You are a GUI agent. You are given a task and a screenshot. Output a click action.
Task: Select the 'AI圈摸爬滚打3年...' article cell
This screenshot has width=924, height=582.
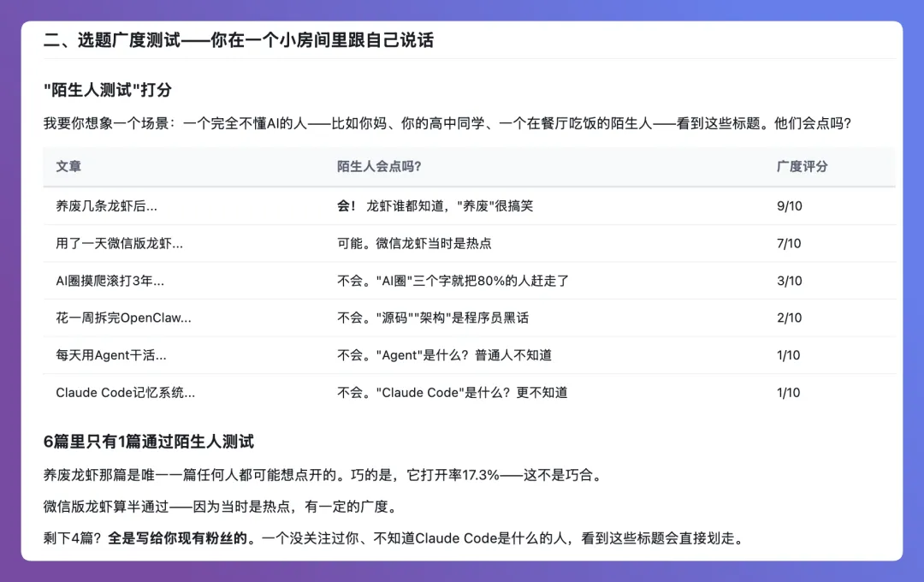click(x=110, y=281)
